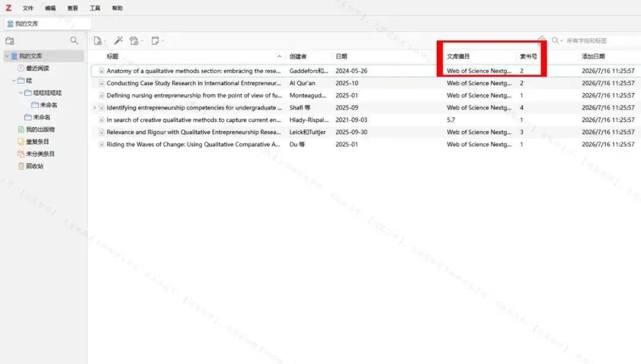Sort by the 标题 column header
Viewport: 641px width, 364px height.
[112, 56]
